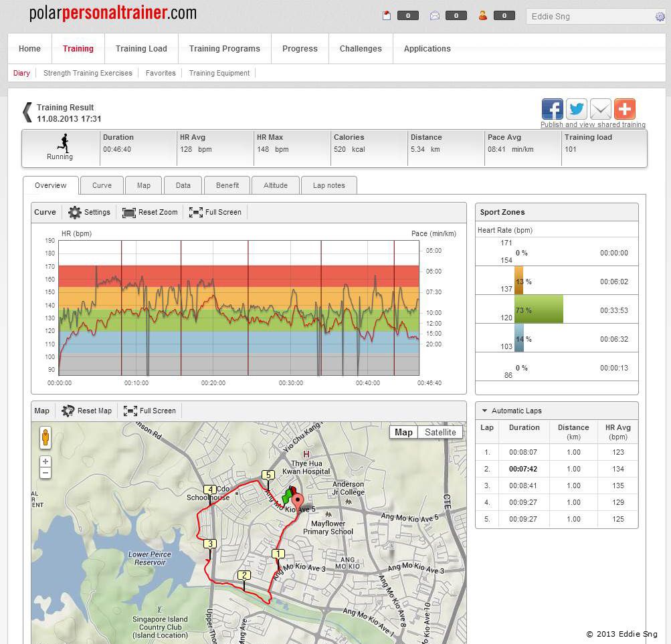This screenshot has width=671, height=644.
Task: Select lap 1 duration 00:08:07
Action: coord(523,452)
